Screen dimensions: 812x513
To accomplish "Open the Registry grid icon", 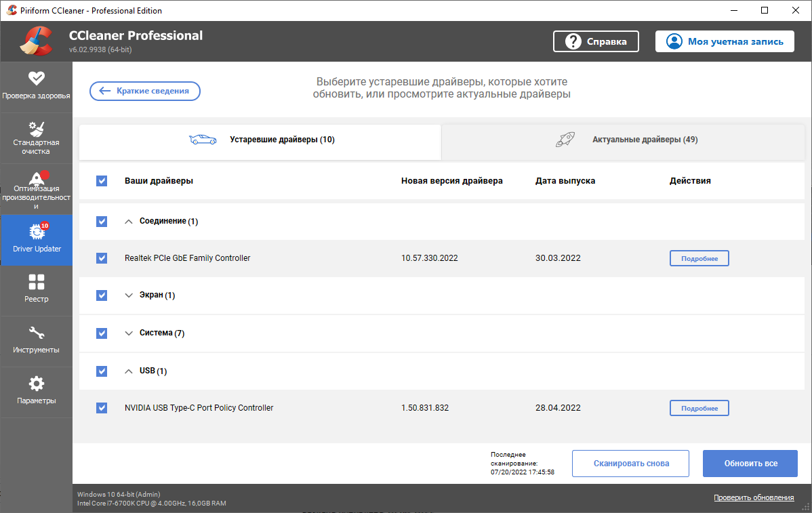I will click(x=36, y=282).
